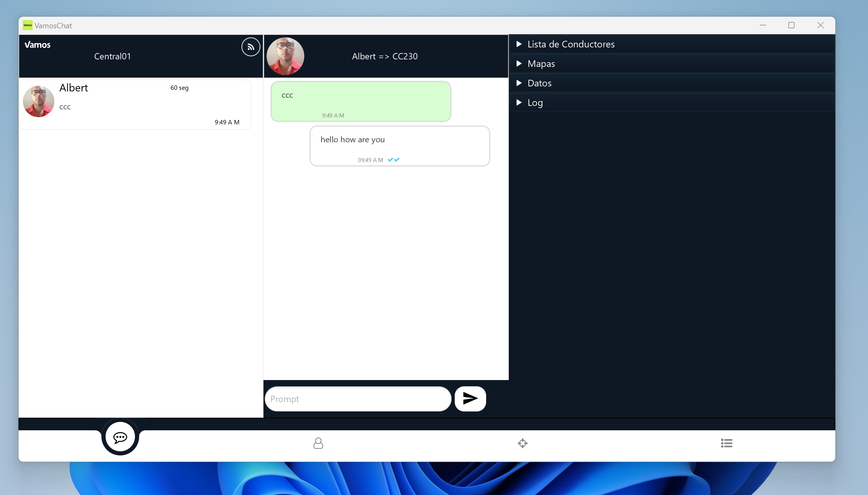Screen dimensions: 868x495
Task: Open the chat bubble tab icon
Action: 120,437
